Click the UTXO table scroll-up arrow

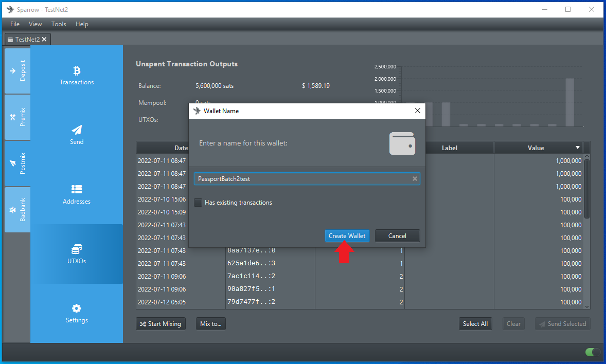[x=587, y=156]
